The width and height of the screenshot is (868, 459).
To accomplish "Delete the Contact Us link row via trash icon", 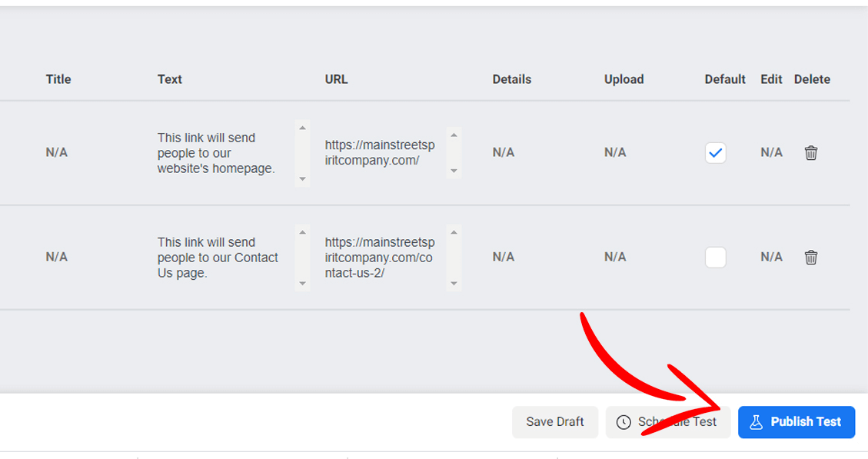I will click(811, 258).
